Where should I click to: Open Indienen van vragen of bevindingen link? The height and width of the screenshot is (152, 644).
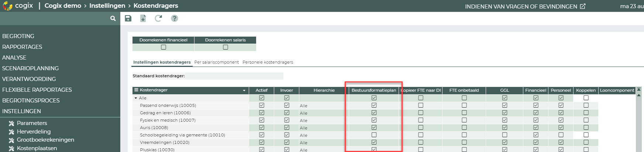[521, 6]
